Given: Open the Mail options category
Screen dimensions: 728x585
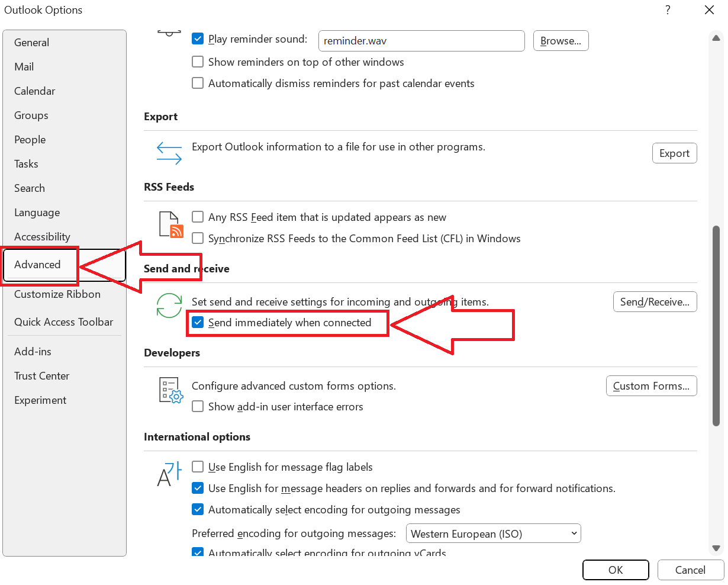Looking at the screenshot, I should pos(65,67).
